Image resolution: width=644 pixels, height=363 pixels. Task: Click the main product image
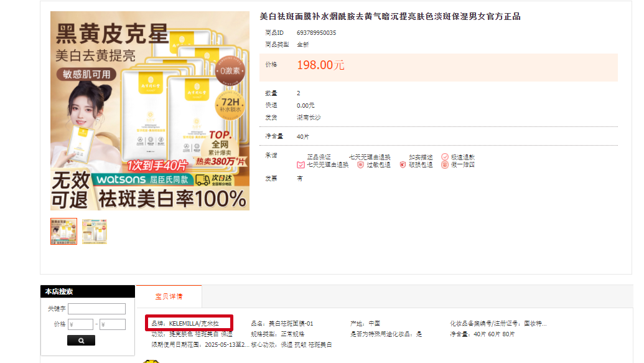(149, 111)
